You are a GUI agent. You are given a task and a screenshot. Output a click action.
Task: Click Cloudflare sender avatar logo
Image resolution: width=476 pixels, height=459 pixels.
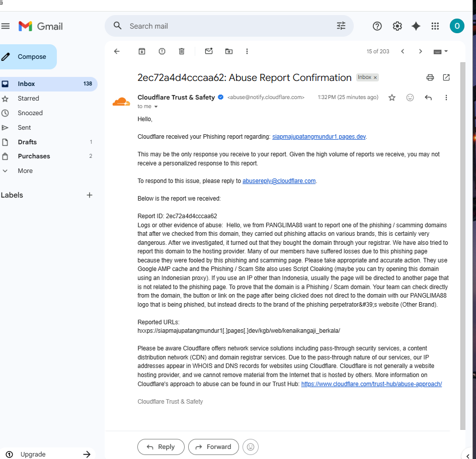click(x=121, y=102)
